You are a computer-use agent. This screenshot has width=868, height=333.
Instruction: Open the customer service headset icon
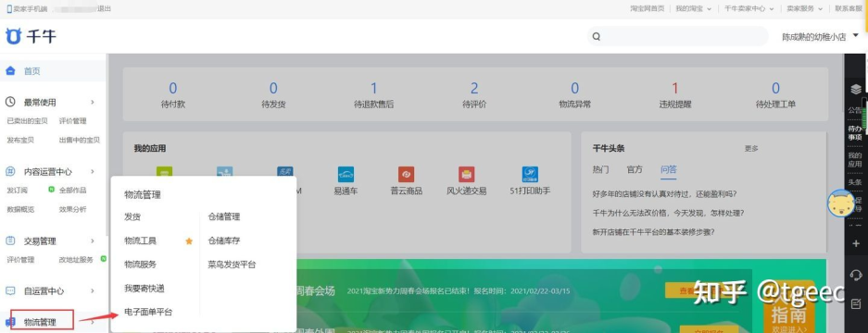(856, 275)
